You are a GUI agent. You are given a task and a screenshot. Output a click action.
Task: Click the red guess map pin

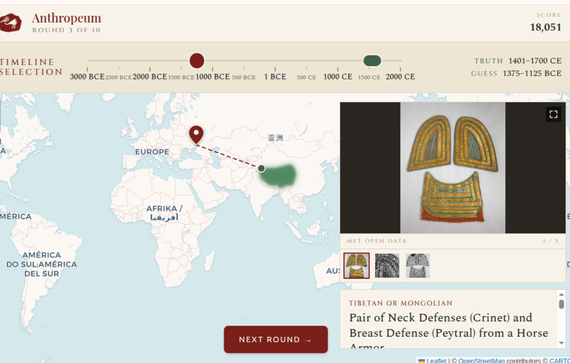[x=196, y=135]
